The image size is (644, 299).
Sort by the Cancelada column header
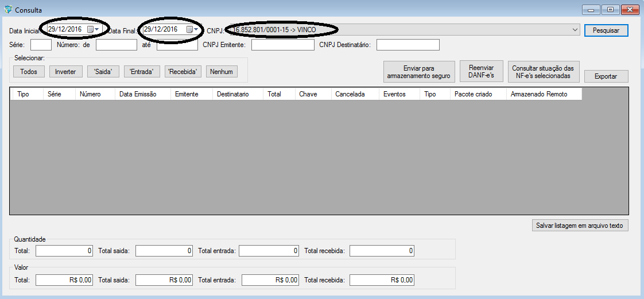click(355, 94)
